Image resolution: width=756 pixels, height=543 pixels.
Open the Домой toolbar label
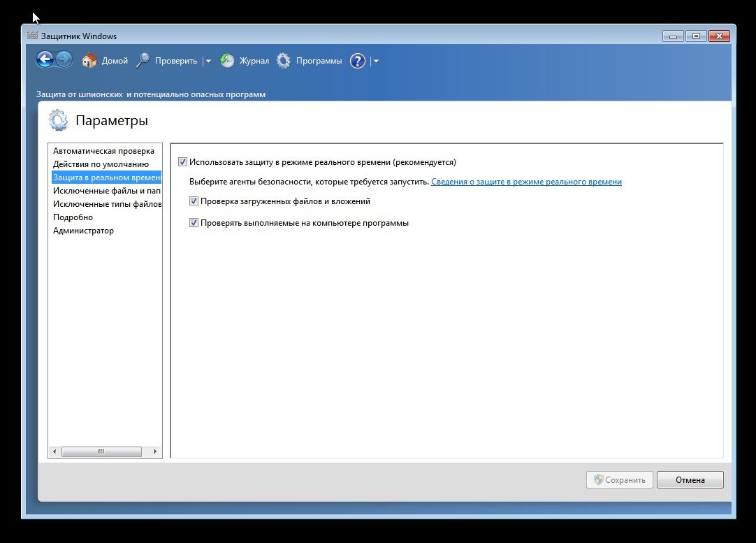pos(115,61)
